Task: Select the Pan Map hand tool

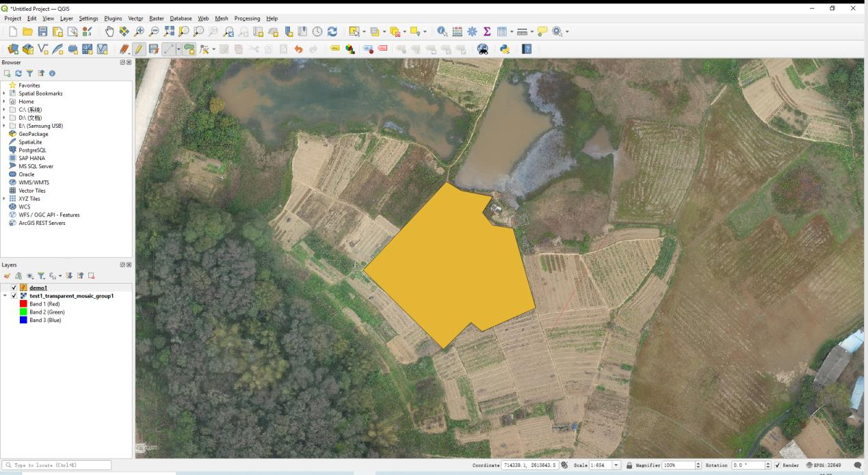Action: [108, 31]
